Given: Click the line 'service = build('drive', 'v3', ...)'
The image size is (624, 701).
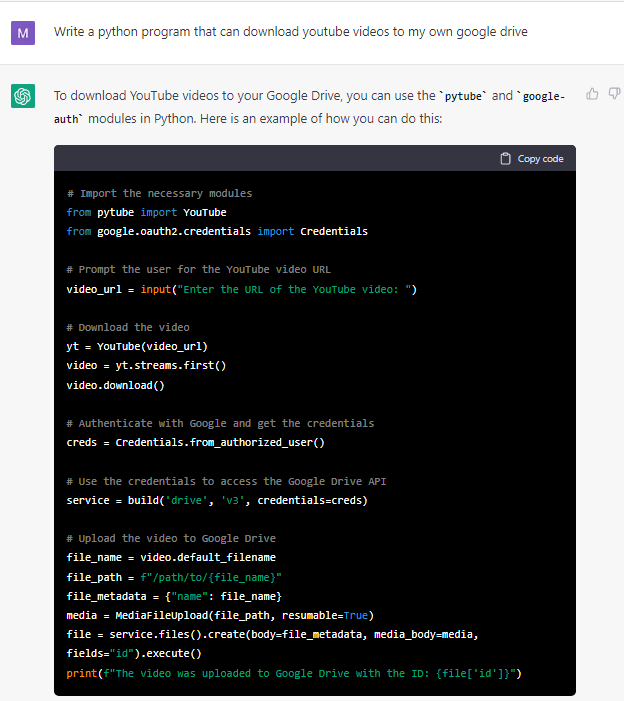Looking at the screenshot, I should [217, 500].
